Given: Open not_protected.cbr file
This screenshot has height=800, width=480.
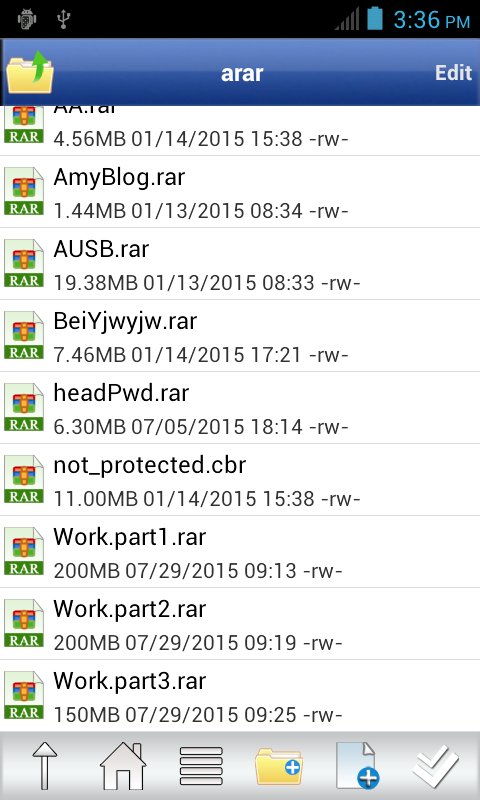Looking at the screenshot, I should tap(240, 480).
